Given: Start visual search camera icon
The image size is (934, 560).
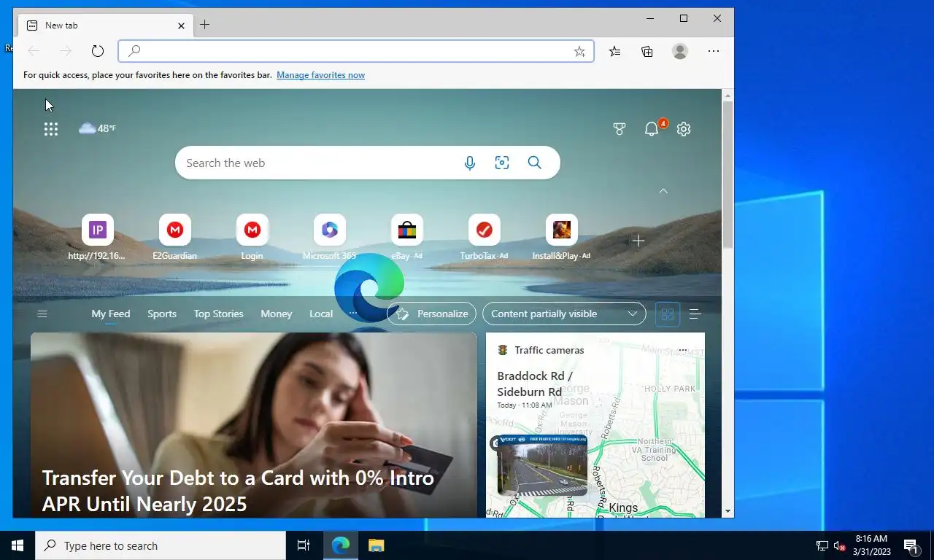Looking at the screenshot, I should (x=502, y=163).
